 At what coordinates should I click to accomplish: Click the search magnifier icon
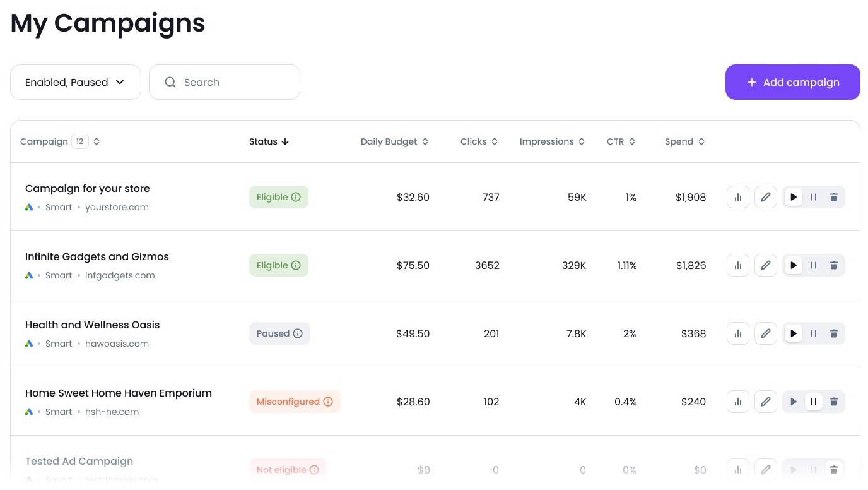170,82
